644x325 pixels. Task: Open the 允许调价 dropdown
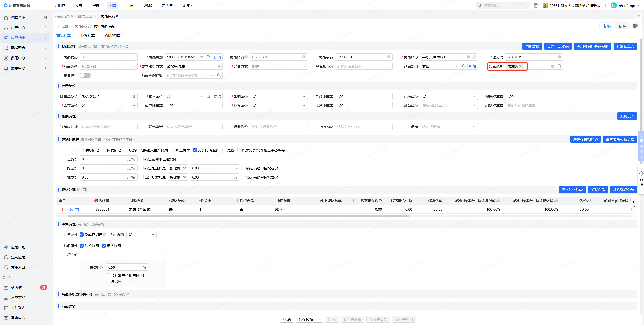141,234
